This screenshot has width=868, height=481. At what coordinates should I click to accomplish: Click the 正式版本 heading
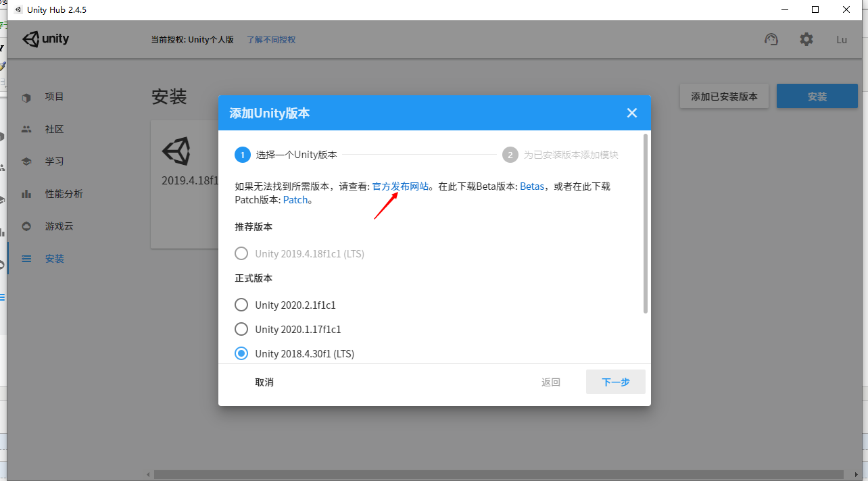click(x=254, y=278)
